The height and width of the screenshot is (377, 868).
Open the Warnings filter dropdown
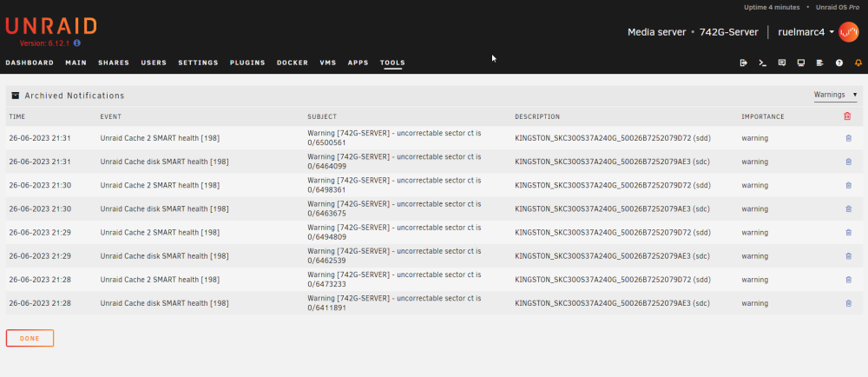[x=835, y=96]
